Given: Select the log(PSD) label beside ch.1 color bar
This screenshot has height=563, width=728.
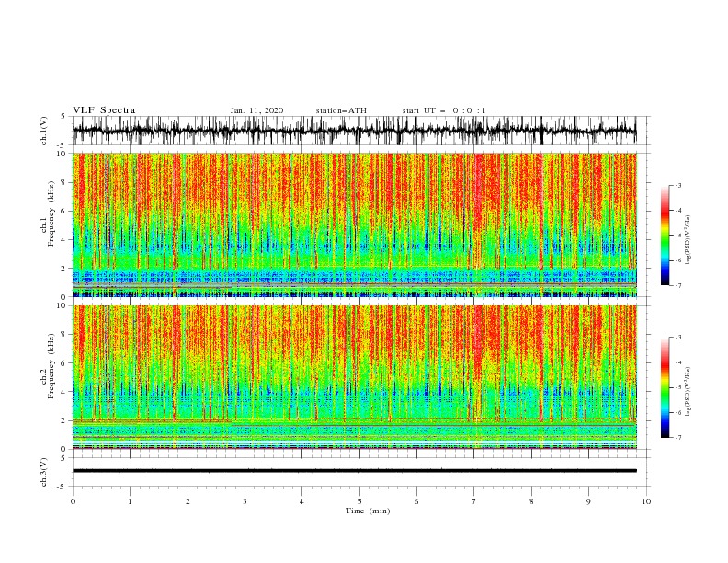Looking at the screenshot, I should pyautogui.click(x=688, y=240).
